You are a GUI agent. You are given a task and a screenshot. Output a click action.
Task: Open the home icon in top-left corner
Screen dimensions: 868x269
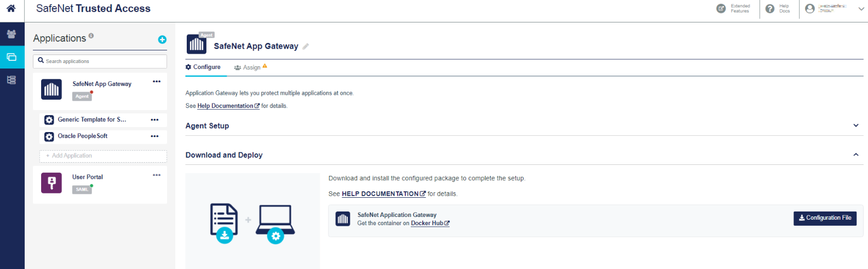11,8
